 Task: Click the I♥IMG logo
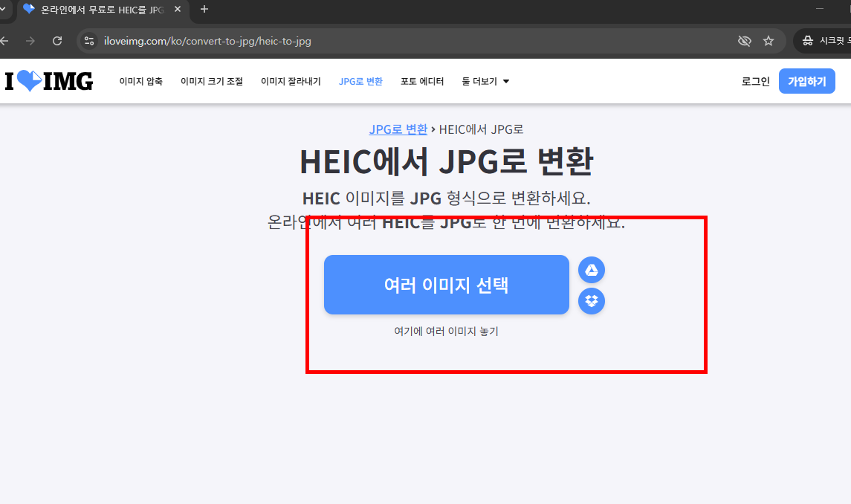(49, 81)
